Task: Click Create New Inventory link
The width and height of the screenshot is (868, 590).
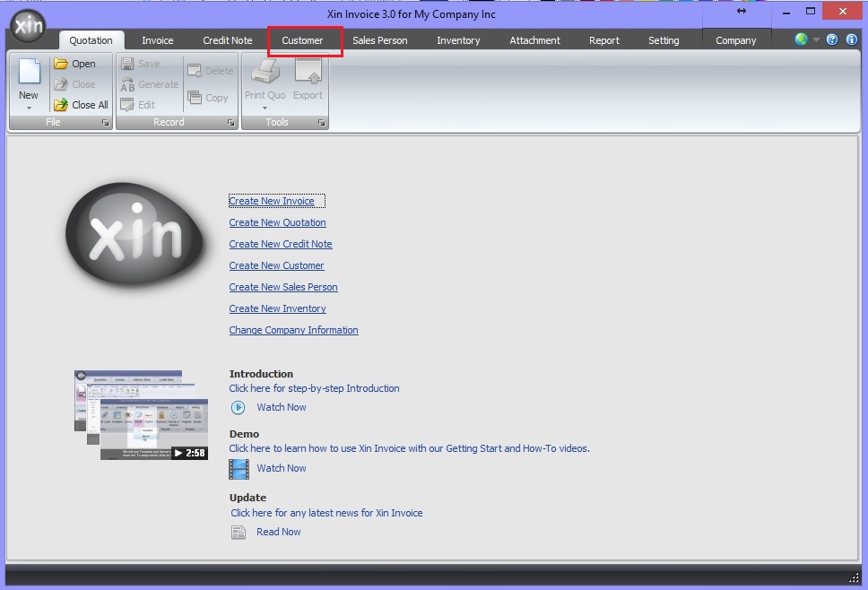Action: [277, 308]
